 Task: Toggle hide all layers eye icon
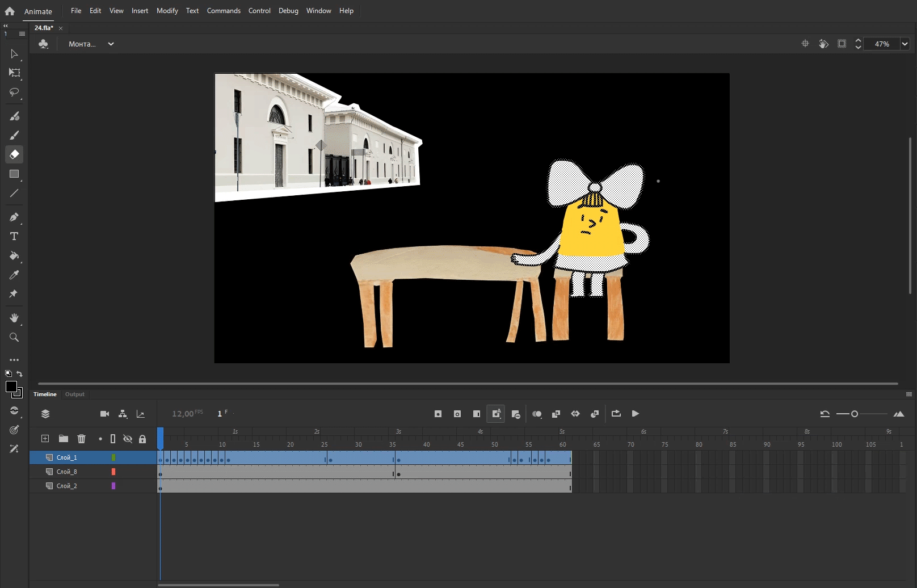128,439
